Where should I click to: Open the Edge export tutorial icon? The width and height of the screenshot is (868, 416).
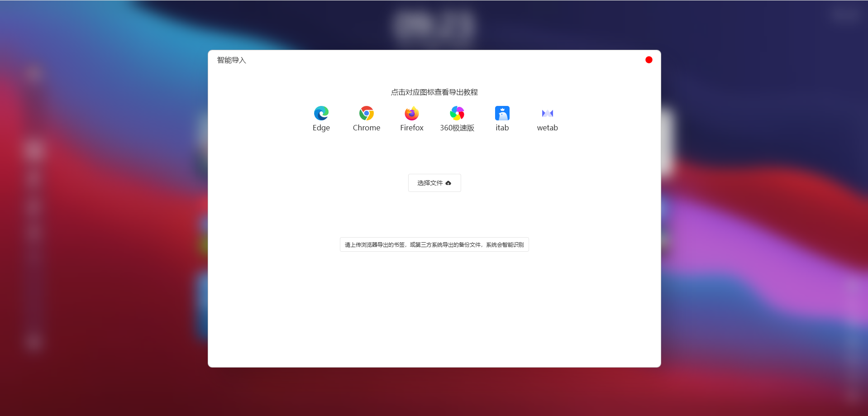click(x=321, y=113)
